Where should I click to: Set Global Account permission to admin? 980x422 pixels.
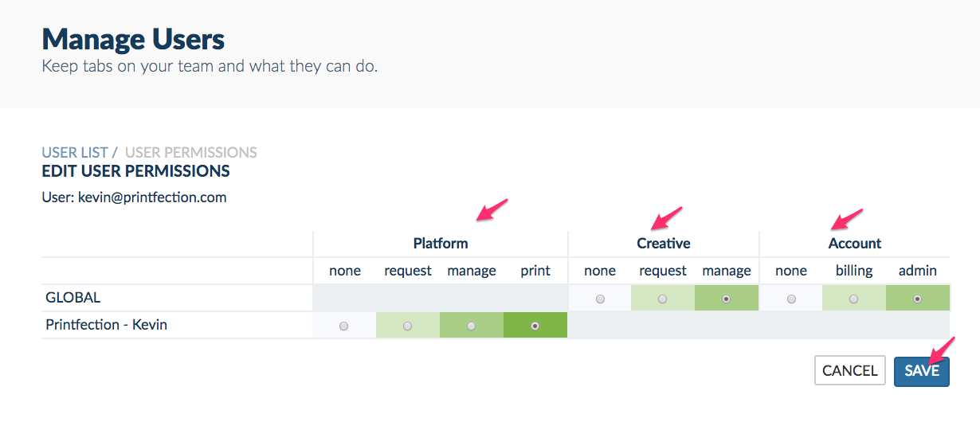point(918,299)
